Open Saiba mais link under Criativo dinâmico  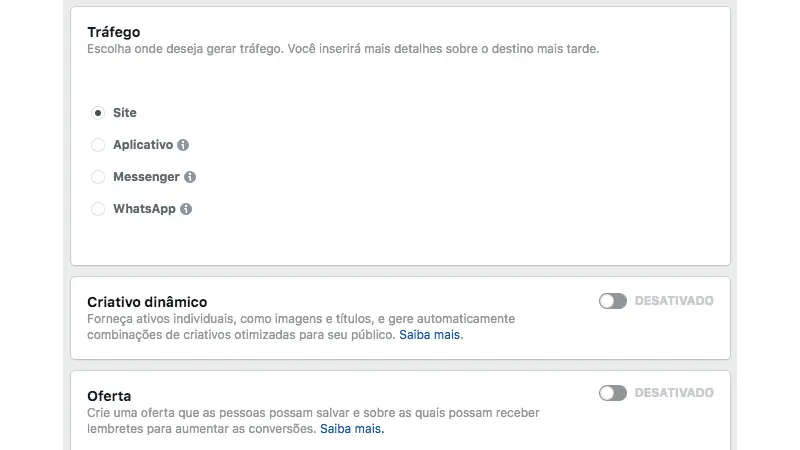pyautogui.click(x=430, y=335)
